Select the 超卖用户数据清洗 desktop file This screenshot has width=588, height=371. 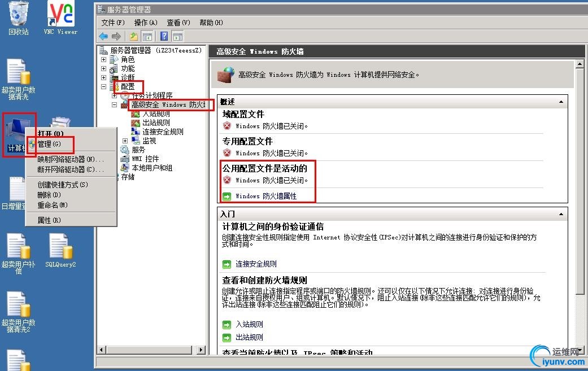pos(19,79)
